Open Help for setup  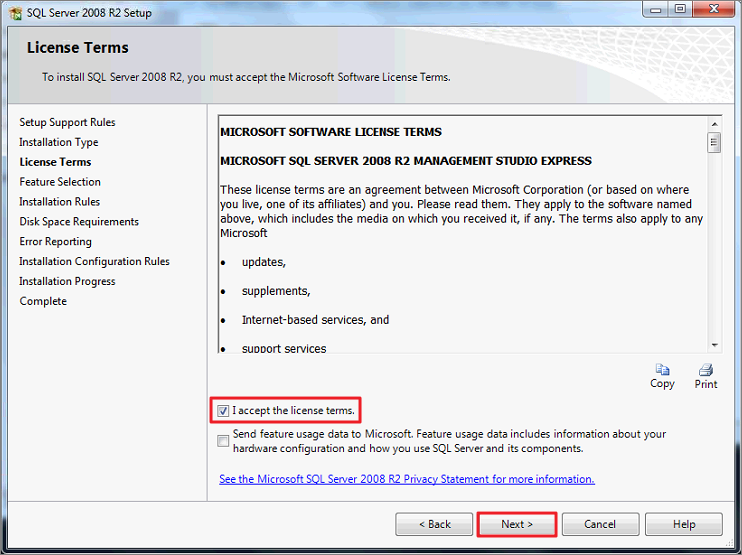(684, 524)
